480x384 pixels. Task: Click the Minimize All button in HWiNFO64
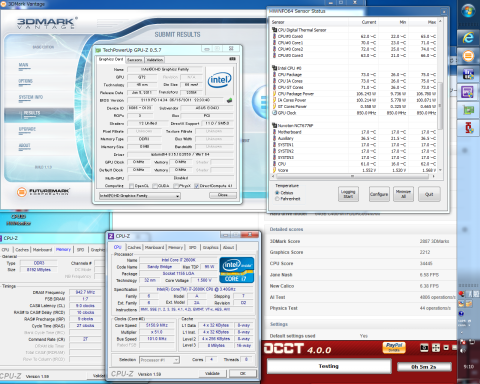click(403, 194)
